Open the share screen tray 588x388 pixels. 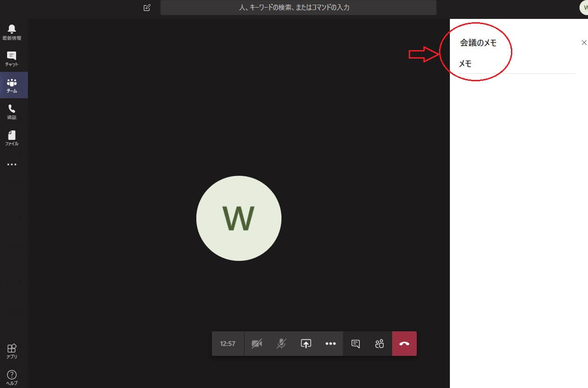306,344
